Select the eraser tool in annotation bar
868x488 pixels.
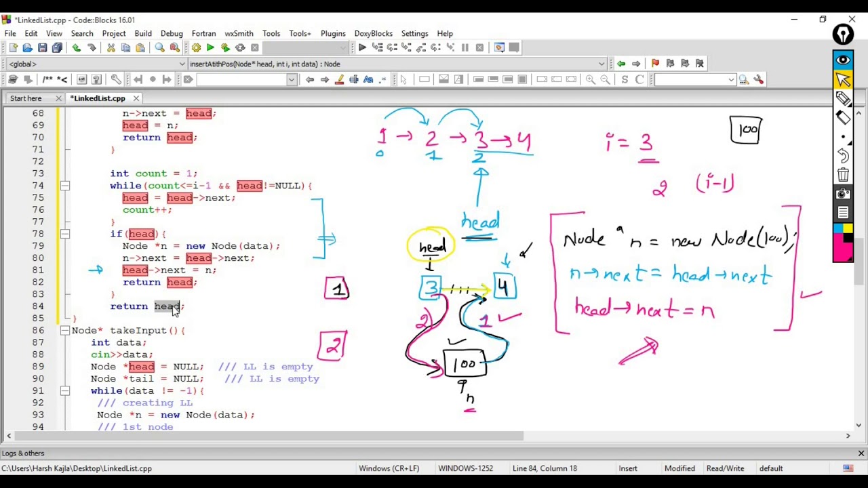(x=843, y=117)
